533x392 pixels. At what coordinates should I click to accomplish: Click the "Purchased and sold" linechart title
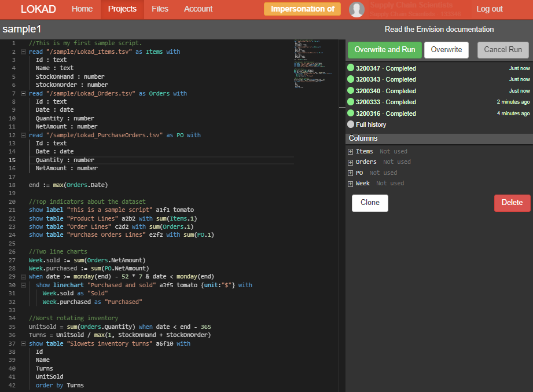pos(122,285)
